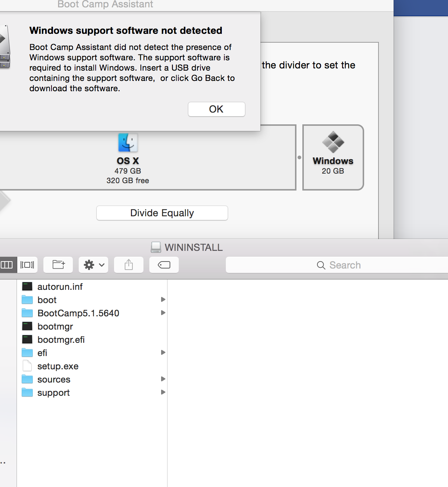This screenshot has height=487, width=448.
Task: Click the Finder Share toolbar button
Action: (x=129, y=265)
